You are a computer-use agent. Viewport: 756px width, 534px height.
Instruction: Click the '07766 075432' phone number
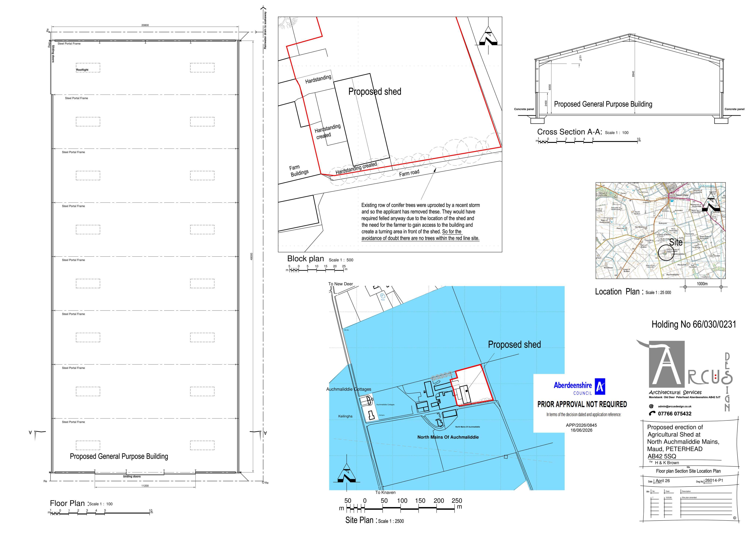(x=674, y=414)
